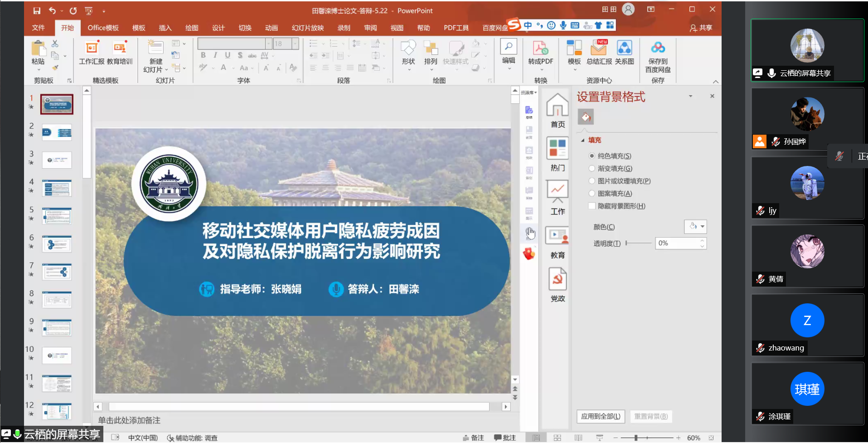Expand the 形状 dropdown arrow
The width and height of the screenshot is (868, 443).
point(408,70)
